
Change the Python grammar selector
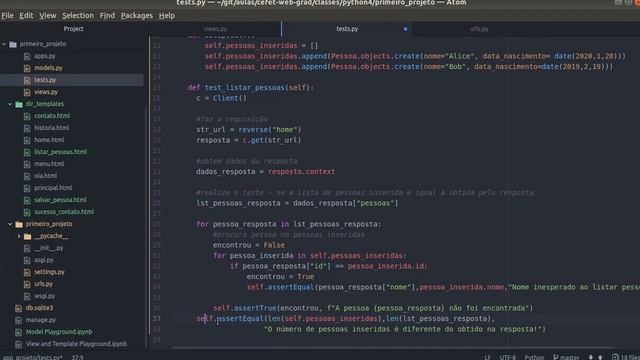click(x=534, y=357)
